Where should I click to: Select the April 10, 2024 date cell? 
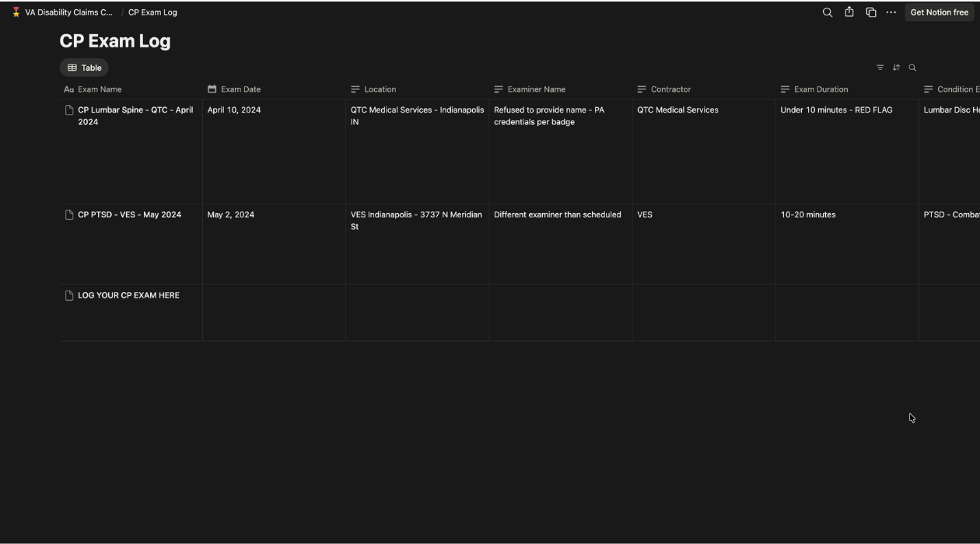pyautogui.click(x=274, y=152)
